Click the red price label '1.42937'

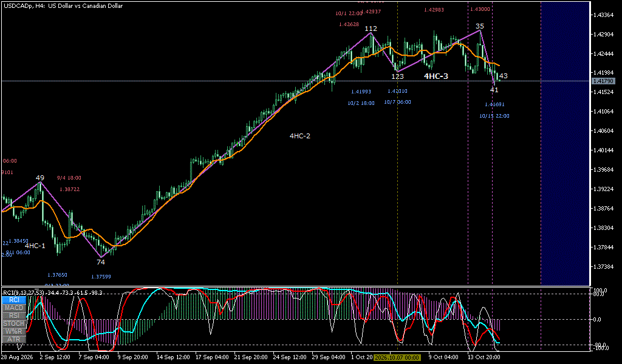(372, 12)
